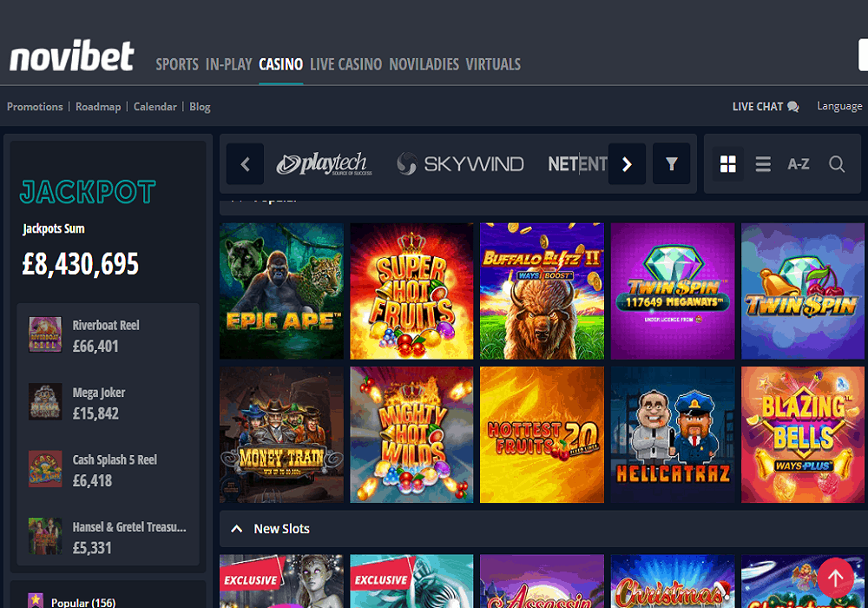
Task: Go to the In-Play tab
Action: [228, 64]
